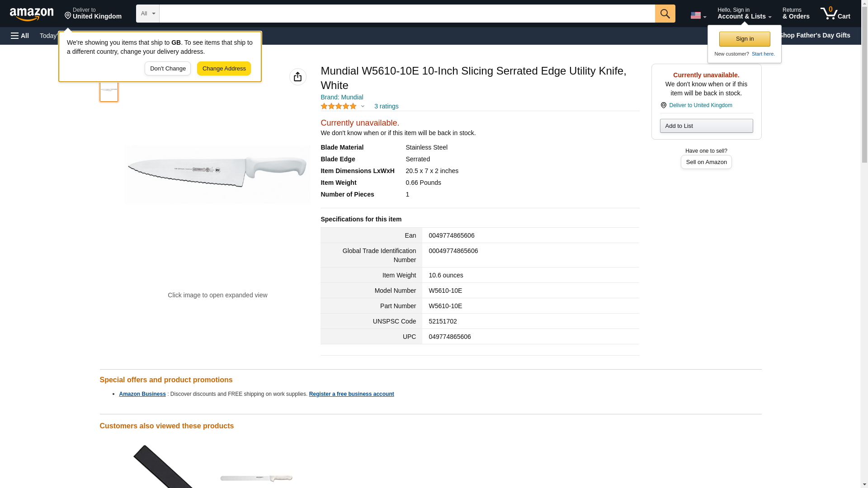Open the All hamburger menu
Screen dimensions: 868x488
point(20,36)
